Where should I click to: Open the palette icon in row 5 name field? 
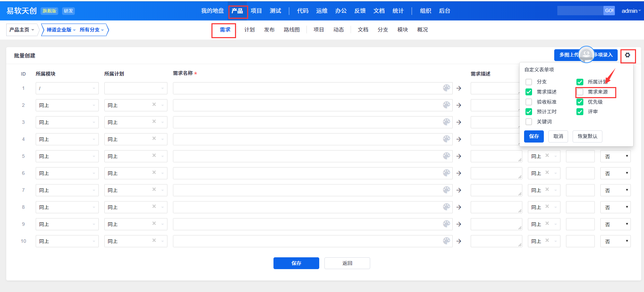click(446, 156)
